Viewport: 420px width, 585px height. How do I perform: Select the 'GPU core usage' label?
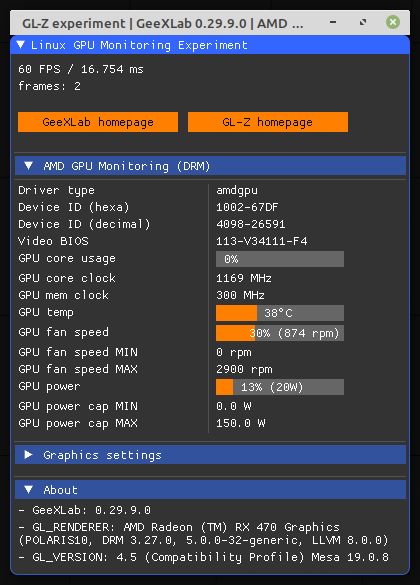pos(67,259)
